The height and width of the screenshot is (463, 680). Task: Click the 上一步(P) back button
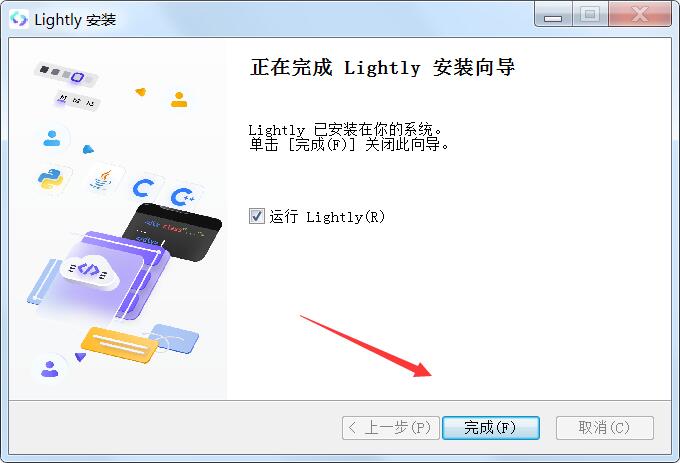390,428
